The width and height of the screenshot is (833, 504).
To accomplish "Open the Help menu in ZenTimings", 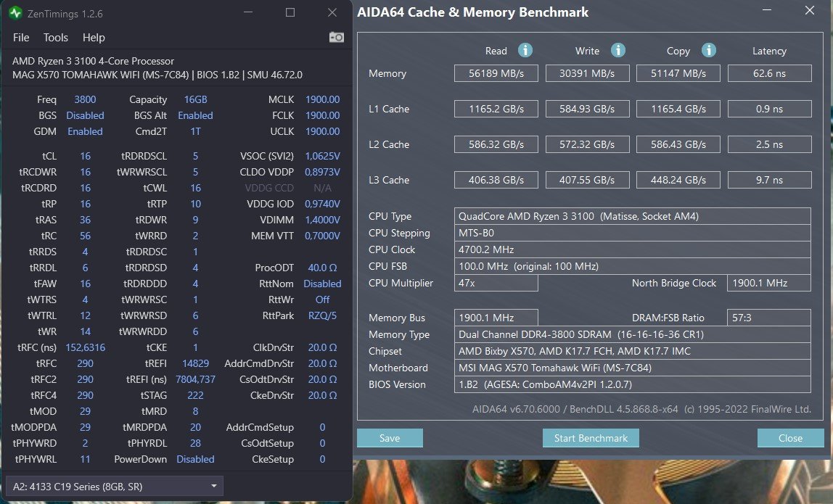I will point(94,38).
